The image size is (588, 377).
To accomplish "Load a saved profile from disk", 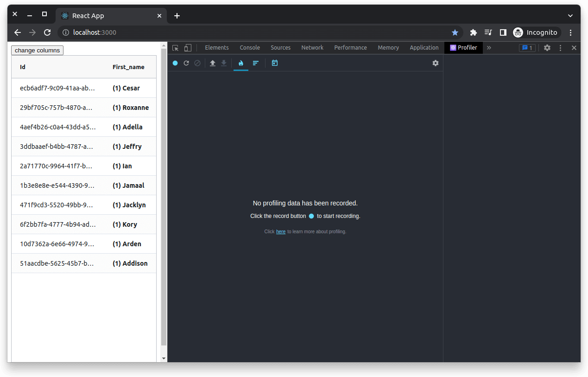I will click(x=212, y=63).
